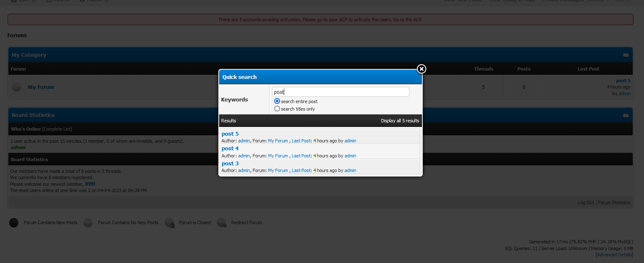Screen dimensions: 644x263
Task: Open the author admin link for post 5
Action: (244, 141)
